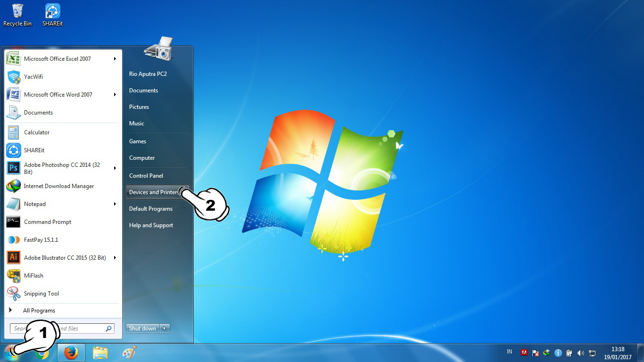Click the Show desktop strip beside the clock
The height and width of the screenshot is (362, 644).
(x=640, y=353)
